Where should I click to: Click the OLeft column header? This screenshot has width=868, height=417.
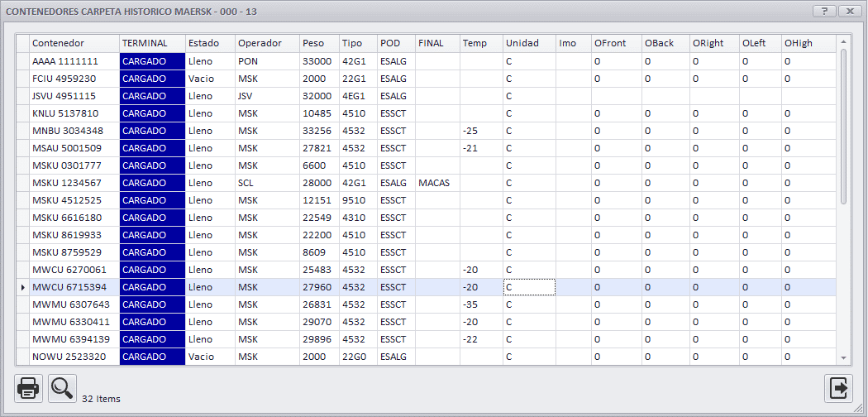click(x=760, y=43)
